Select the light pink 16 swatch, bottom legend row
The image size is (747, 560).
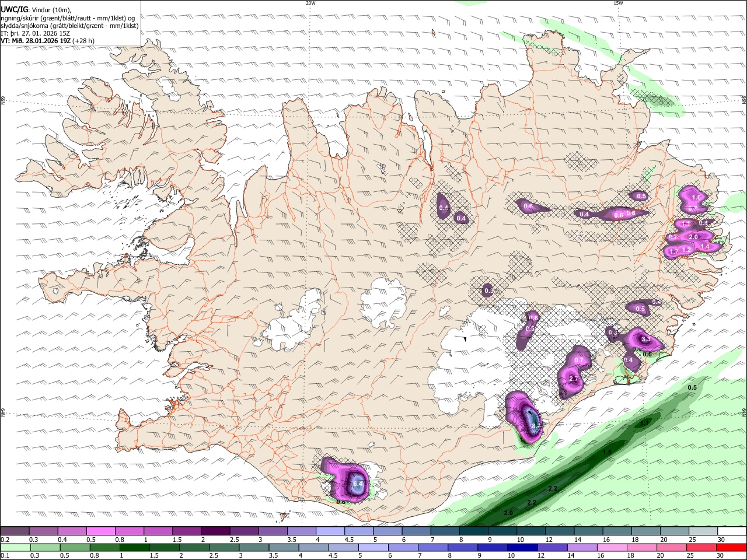[611, 547]
